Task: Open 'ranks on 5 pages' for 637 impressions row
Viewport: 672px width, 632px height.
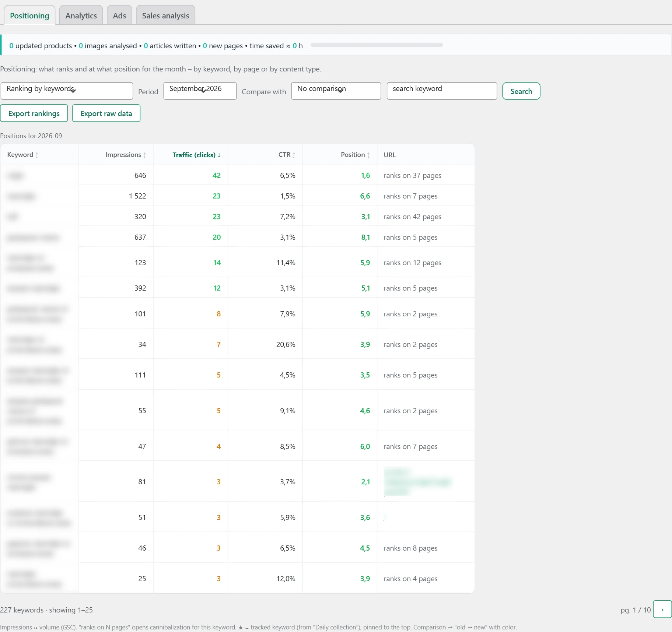Action: point(410,237)
